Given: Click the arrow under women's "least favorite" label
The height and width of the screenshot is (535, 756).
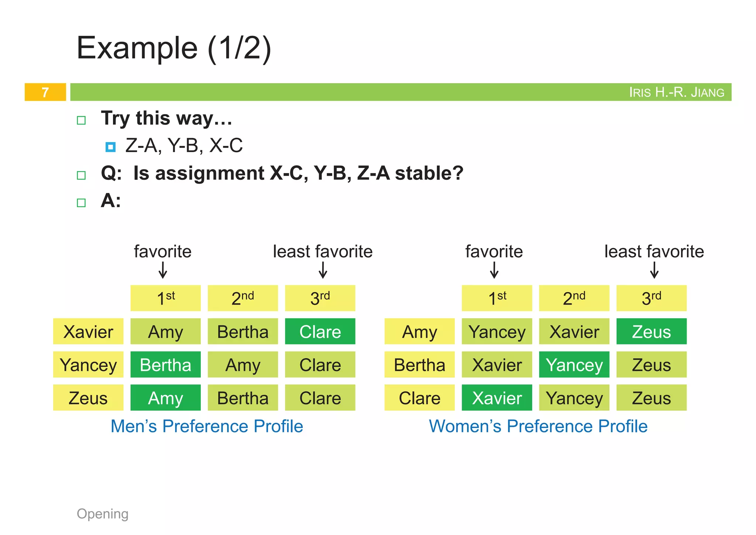Looking at the screenshot, I should tap(654, 270).
